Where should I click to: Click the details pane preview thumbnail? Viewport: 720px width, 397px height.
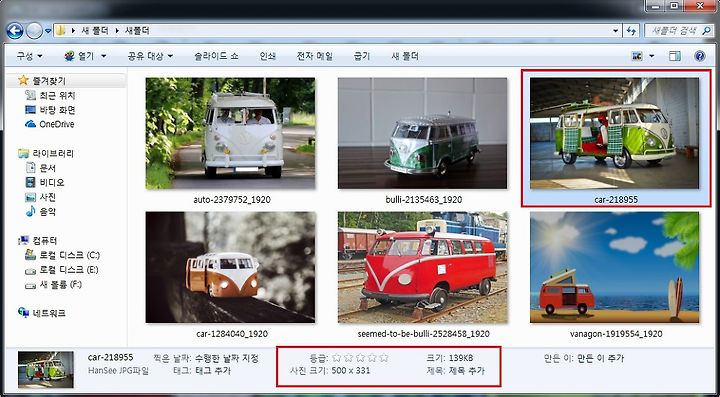tap(45, 370)
